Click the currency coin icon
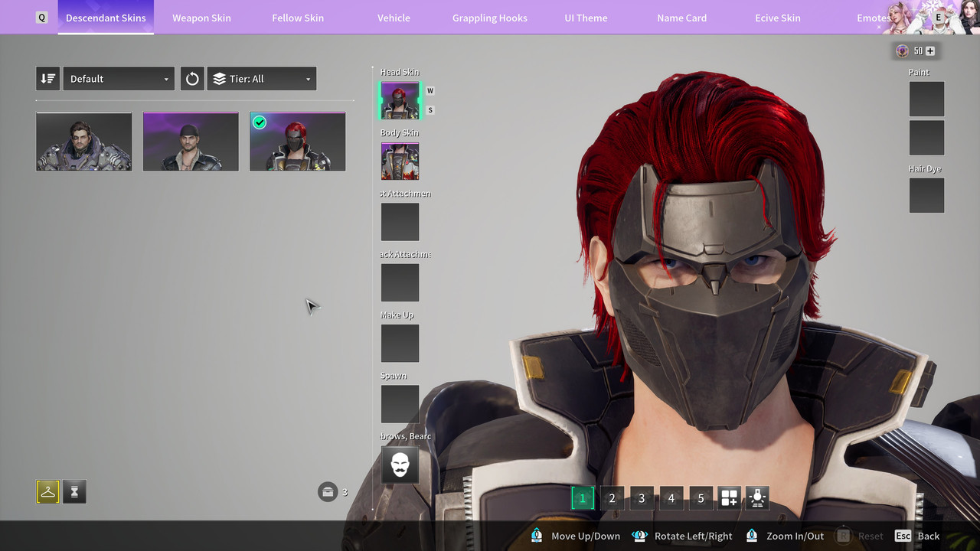This screenshot has width=980, height=551. [902, 51]
